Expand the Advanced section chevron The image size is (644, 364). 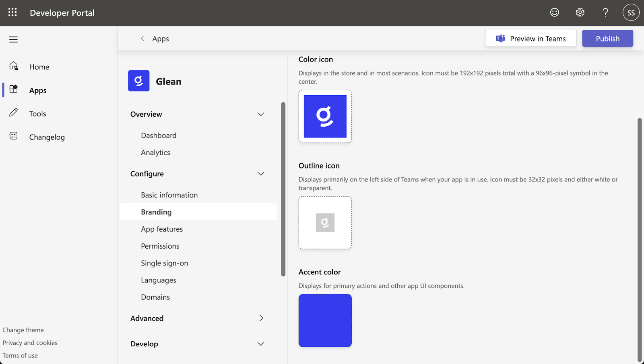click(x=261, y=318)
